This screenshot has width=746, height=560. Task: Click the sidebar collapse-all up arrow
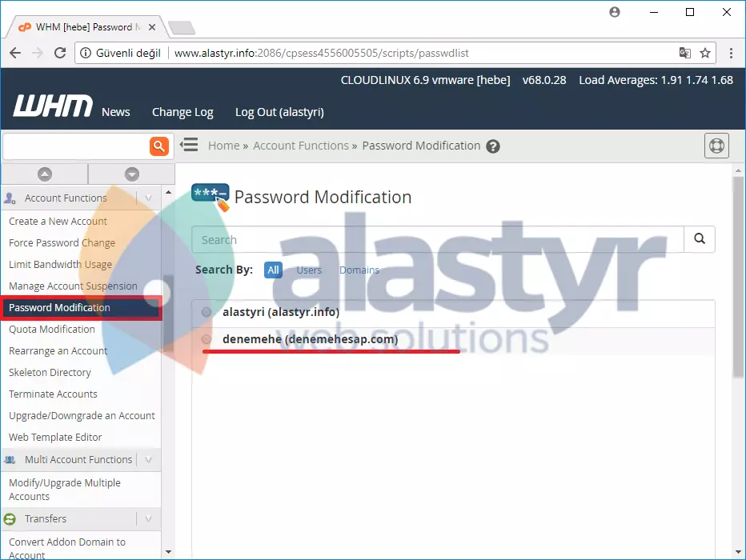tap(45, 174)
